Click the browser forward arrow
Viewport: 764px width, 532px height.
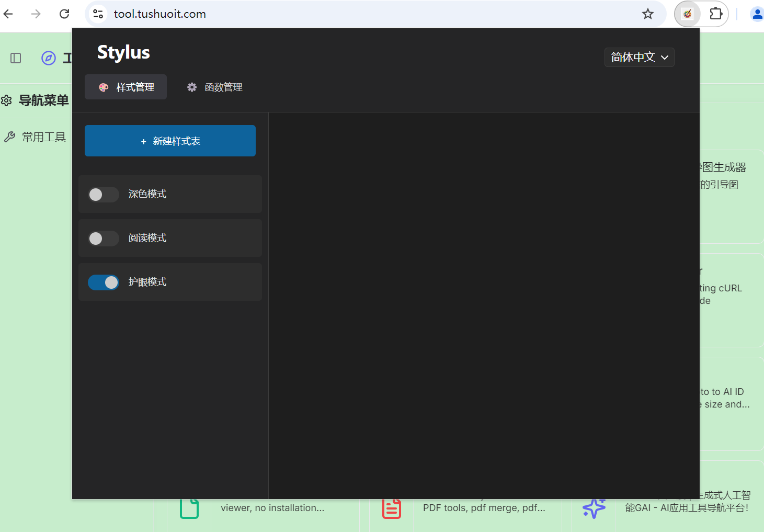36,14
